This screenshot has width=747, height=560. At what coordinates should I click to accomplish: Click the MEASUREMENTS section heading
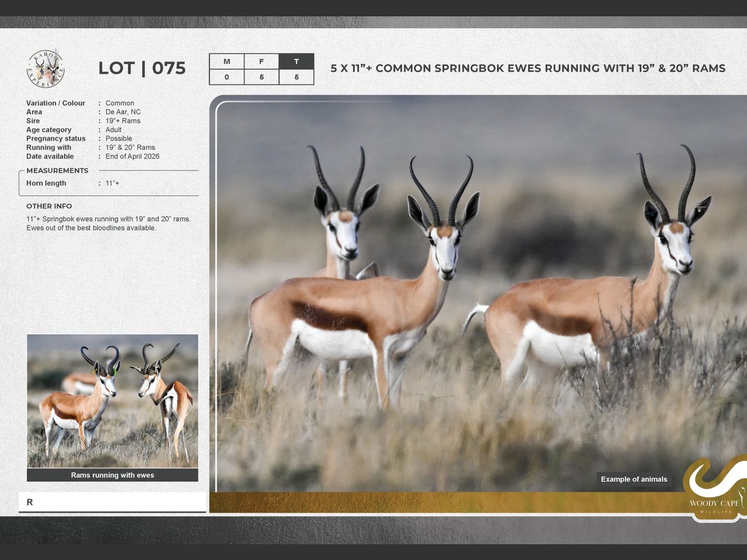[57, 171]
